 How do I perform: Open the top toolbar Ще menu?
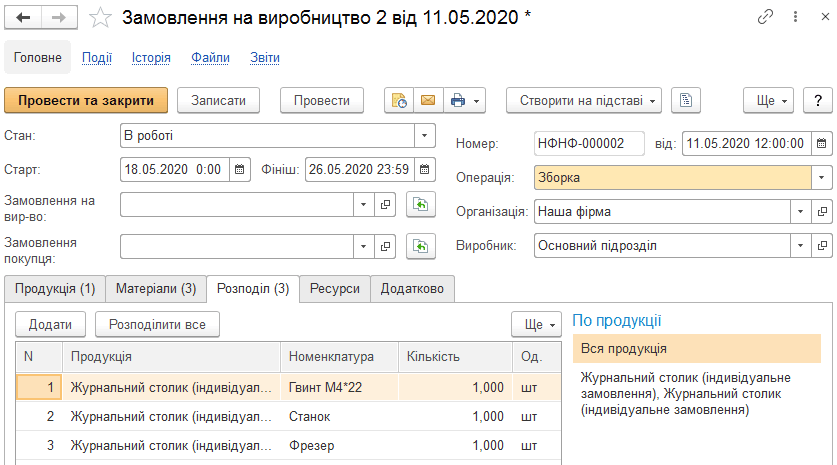point(769,100)
